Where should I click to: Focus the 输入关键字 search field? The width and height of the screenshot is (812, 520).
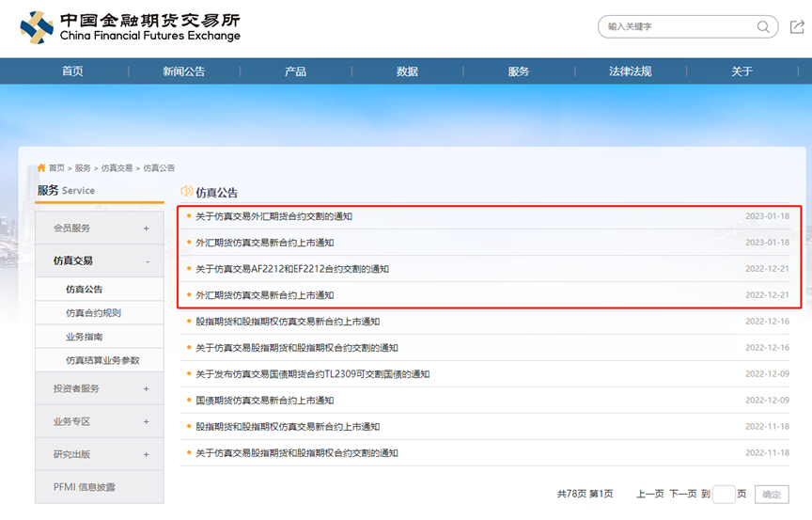677,27
